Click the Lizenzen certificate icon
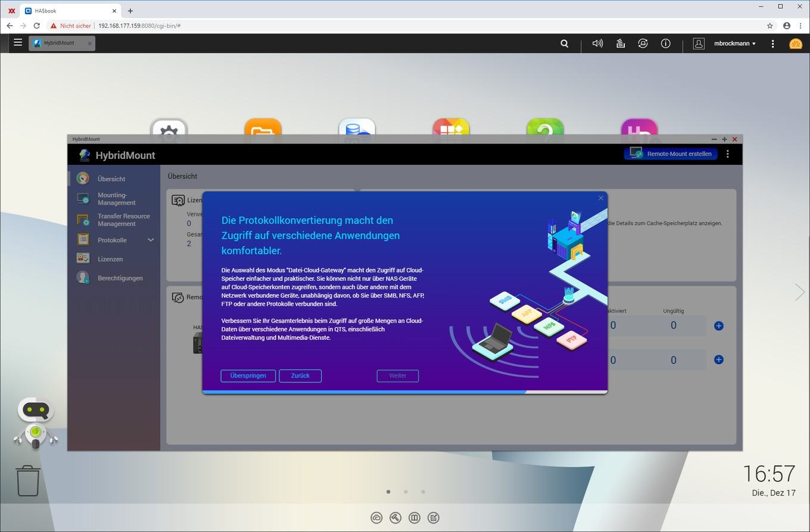The width and height of the screenshot is (810, 532). tap(83, 258)
